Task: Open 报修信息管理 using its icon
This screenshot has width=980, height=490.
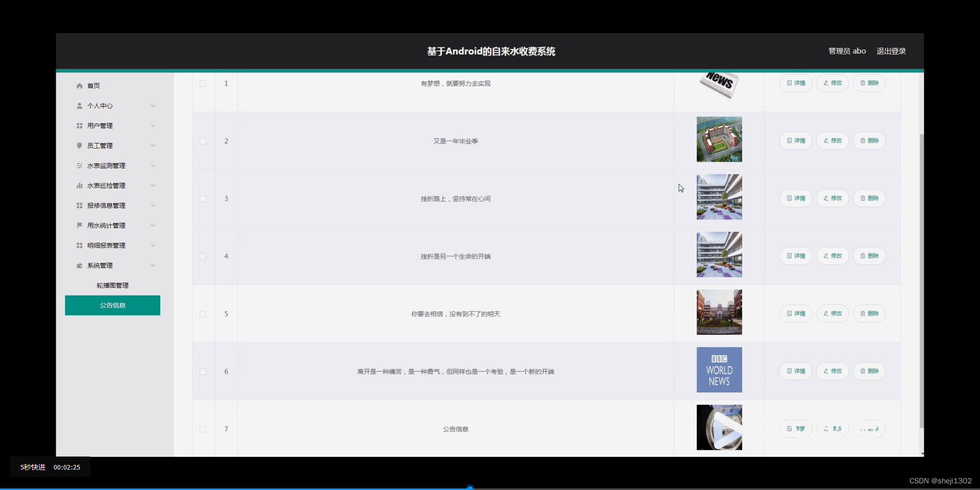Action: pyautogui.click(x=79, y=205)
